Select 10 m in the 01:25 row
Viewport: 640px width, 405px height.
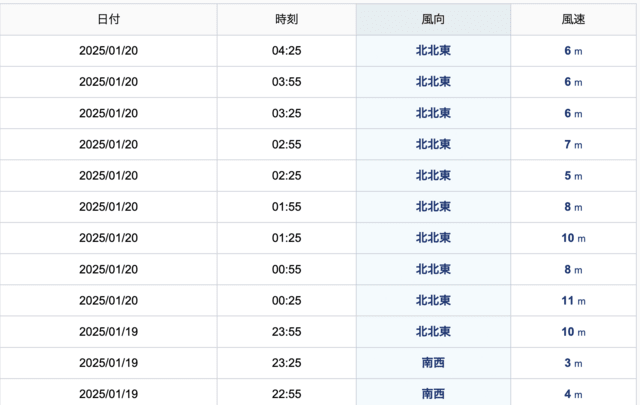pos(573,238)
